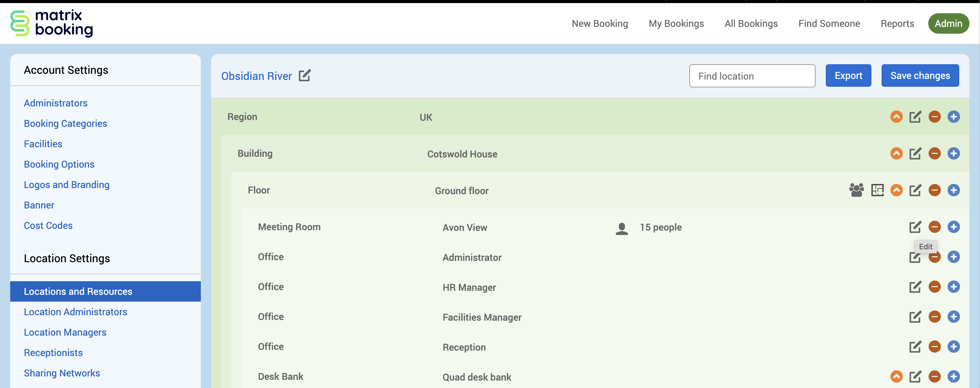Collapse the Ground floor section
Viewport: 980px width, 388px height.
[896, 190]
